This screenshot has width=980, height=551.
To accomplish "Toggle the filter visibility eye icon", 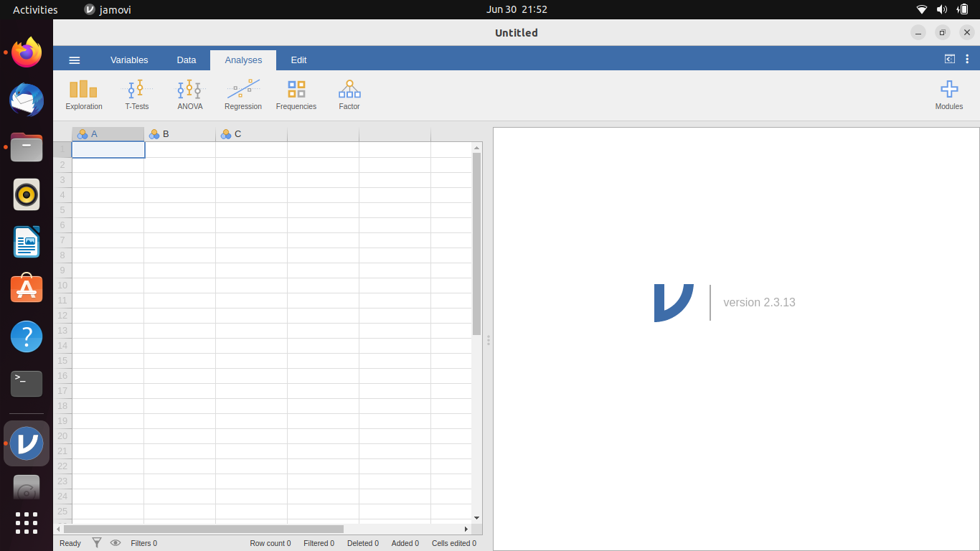I will coord(116,543).
